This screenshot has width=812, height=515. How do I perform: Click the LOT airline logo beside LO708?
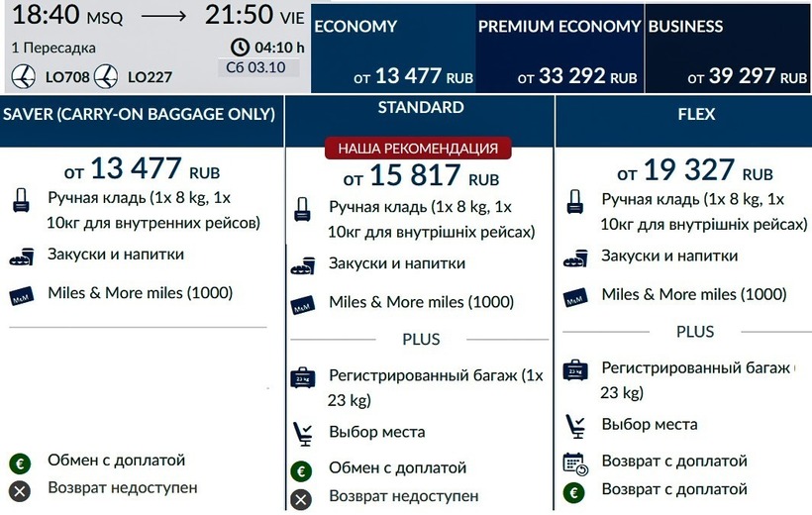[x=22, y=75]
